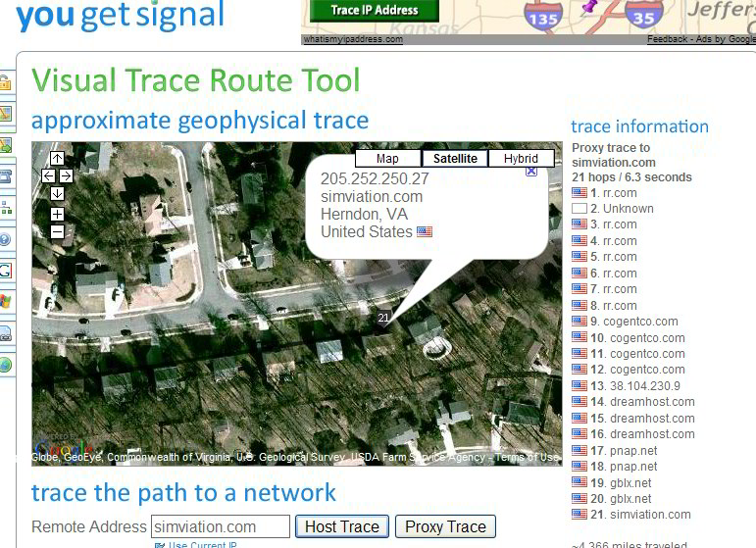Screen dimensions: 756x548
Task: Select hop '6. rr.com' in trace list
Action: [x=613, y=273]
